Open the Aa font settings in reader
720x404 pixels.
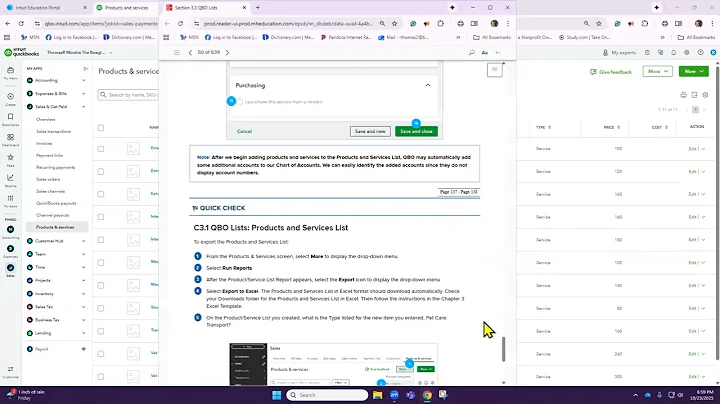click(x=484, y=52)
